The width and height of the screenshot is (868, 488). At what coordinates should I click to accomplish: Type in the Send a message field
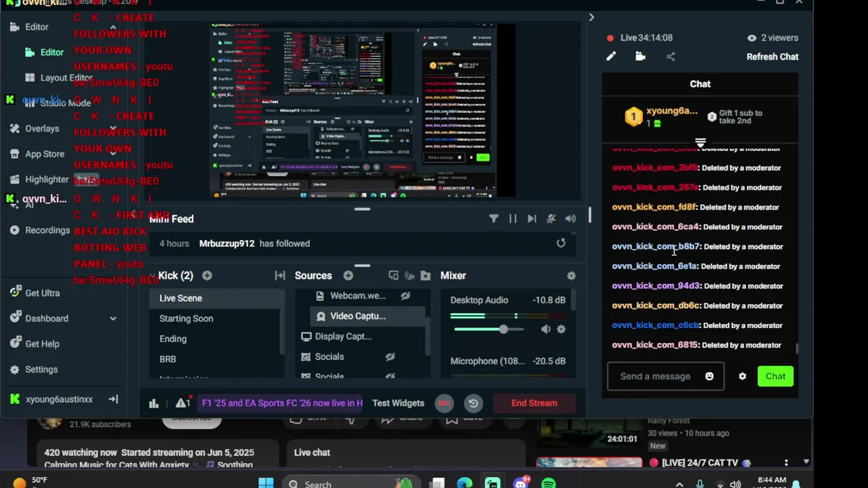coord(655,377)
